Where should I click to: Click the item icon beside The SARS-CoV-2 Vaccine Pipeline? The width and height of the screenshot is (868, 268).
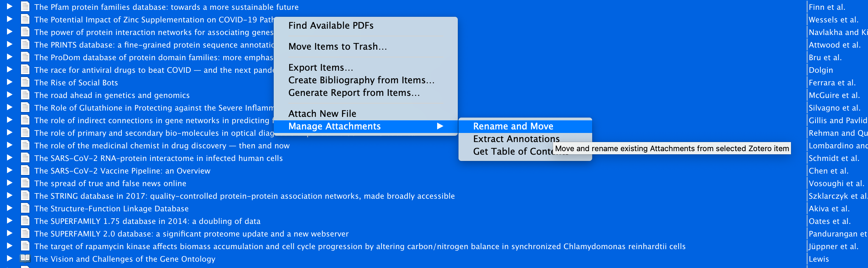[25, 170]
